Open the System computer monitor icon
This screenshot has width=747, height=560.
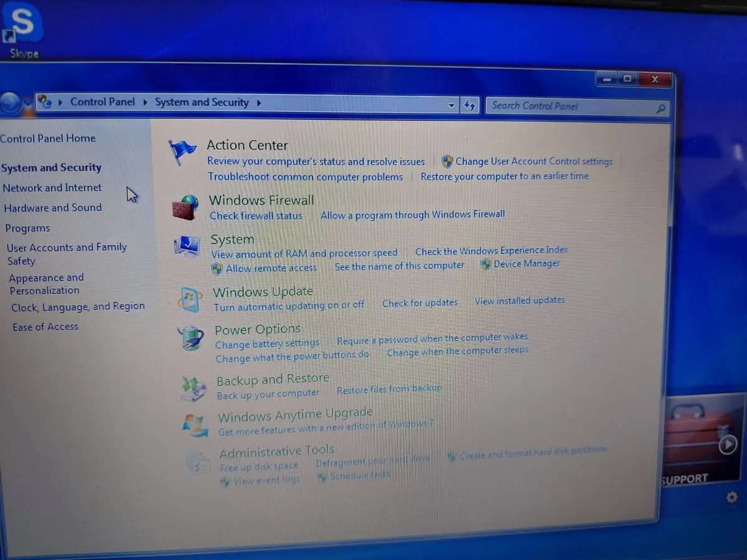point(187,246)
